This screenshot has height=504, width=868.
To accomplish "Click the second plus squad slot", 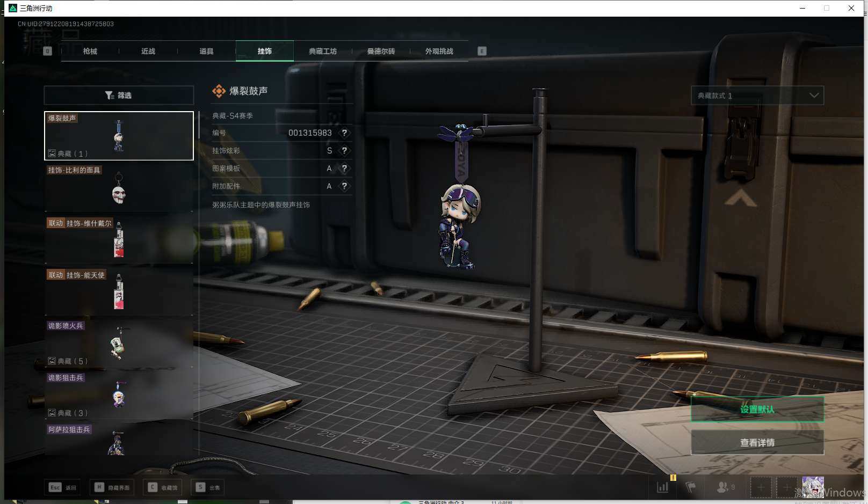I will pos(786,487).
